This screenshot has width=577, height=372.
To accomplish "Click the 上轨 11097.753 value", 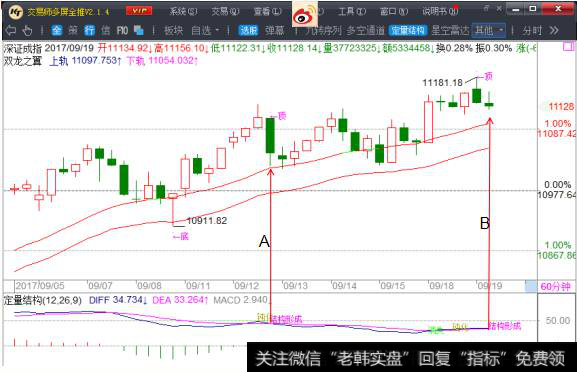I will (x=85, y=60).
